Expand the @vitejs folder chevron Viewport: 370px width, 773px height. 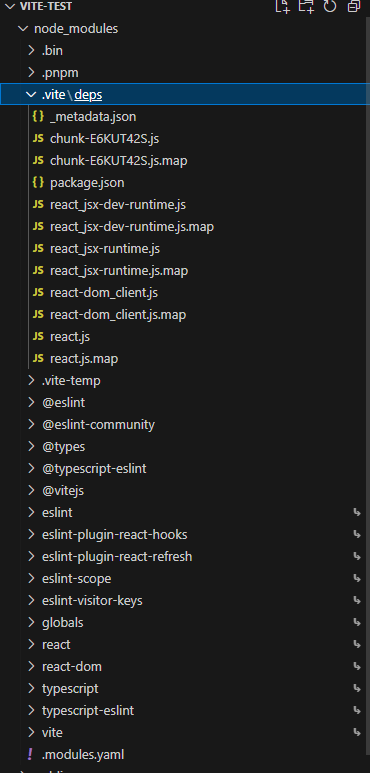tap(32, 491)
